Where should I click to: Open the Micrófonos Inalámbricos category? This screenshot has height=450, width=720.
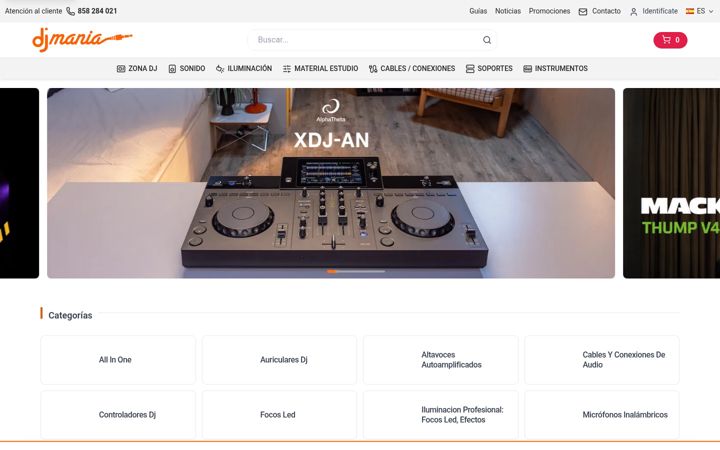pos(602,415)
